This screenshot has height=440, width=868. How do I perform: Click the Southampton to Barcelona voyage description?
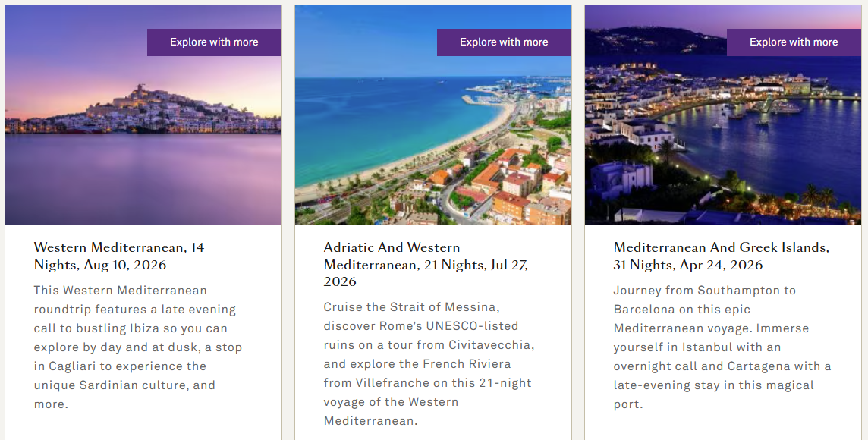722,347
